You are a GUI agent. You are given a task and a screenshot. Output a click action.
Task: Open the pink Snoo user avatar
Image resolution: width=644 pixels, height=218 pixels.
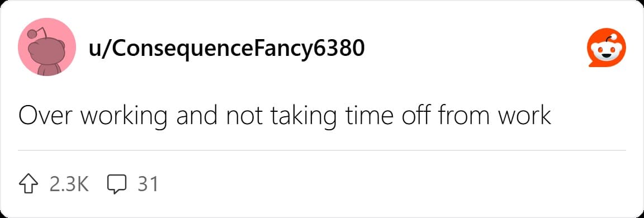[47, 47]
